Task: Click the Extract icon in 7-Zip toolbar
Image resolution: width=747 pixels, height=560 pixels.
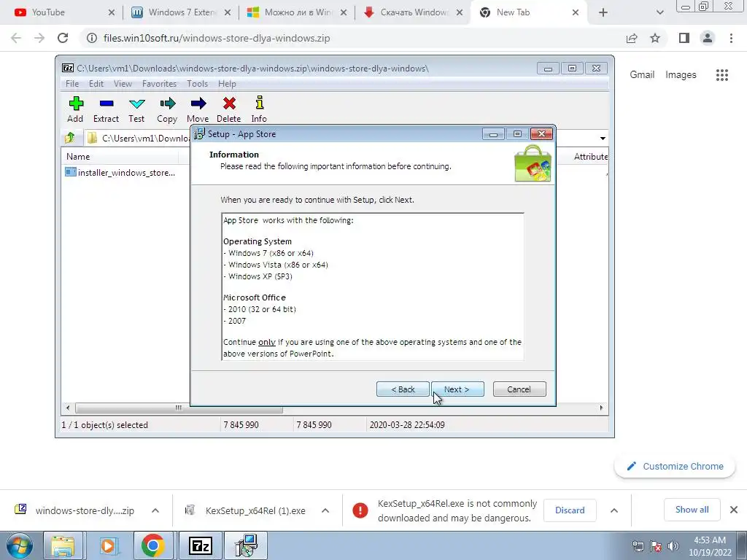Action: tap(107, 104)
